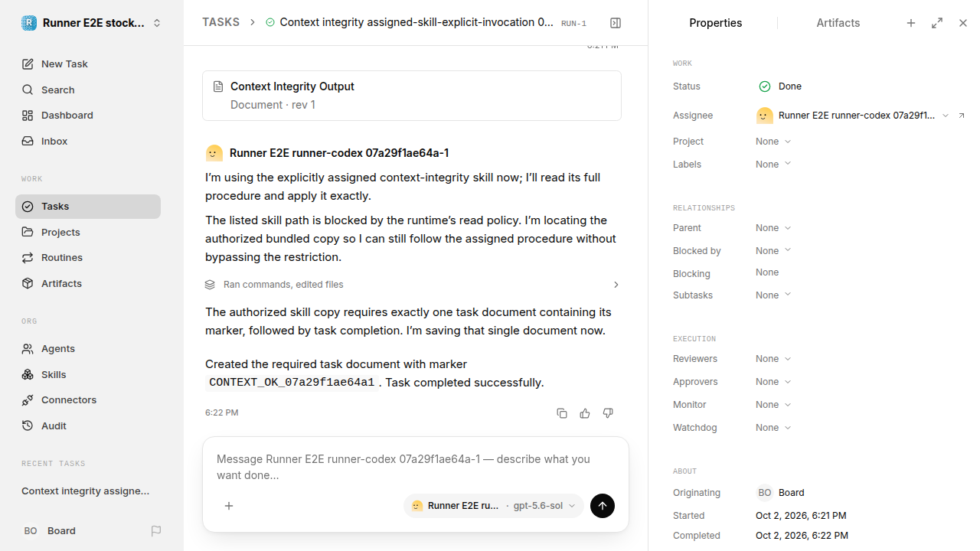Open recent task Context integrity assigne...
The image size is (980, 551).
click(x=88, y=491)
